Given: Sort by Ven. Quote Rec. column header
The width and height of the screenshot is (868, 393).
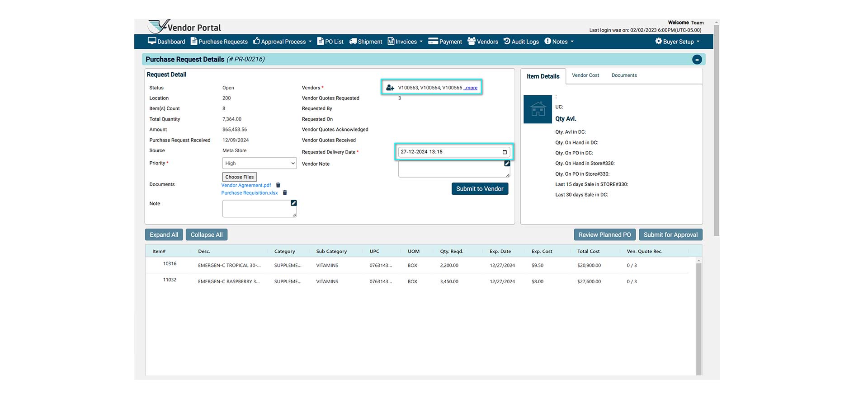Looking at the screenshot, I should [x=644, y=252].
